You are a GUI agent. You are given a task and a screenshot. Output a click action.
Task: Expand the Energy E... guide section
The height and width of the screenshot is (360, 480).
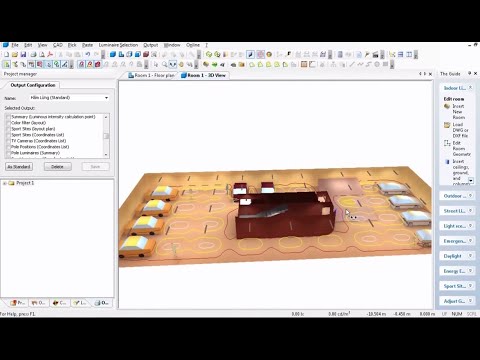point(470,271)
